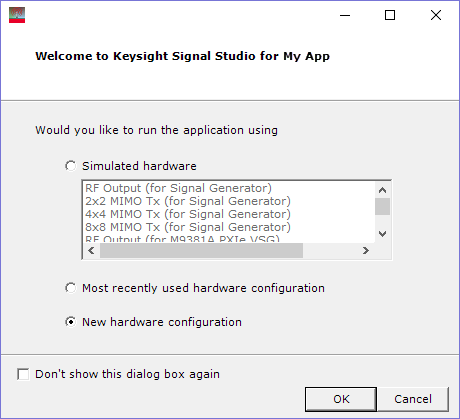Screen dimensions: 460x419
Task: Select 8x8 MIMO Tx (for Signal Generator)
Action: click(x=188, y=227)
